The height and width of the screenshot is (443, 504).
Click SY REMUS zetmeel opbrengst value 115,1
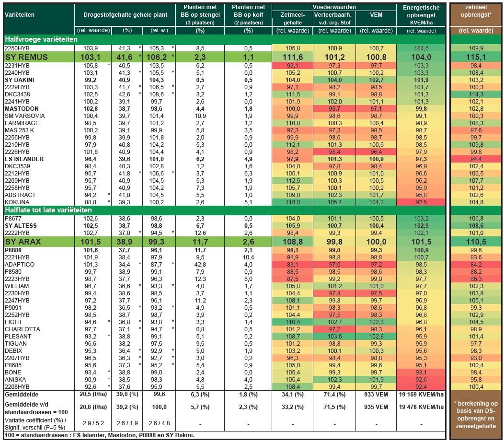476,57
